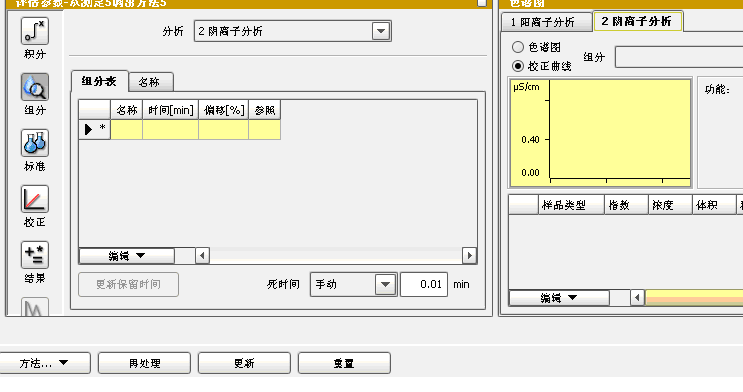Open the 积分 integration settings icon
This screenshot has height=392, width=743.
(35, 31)
